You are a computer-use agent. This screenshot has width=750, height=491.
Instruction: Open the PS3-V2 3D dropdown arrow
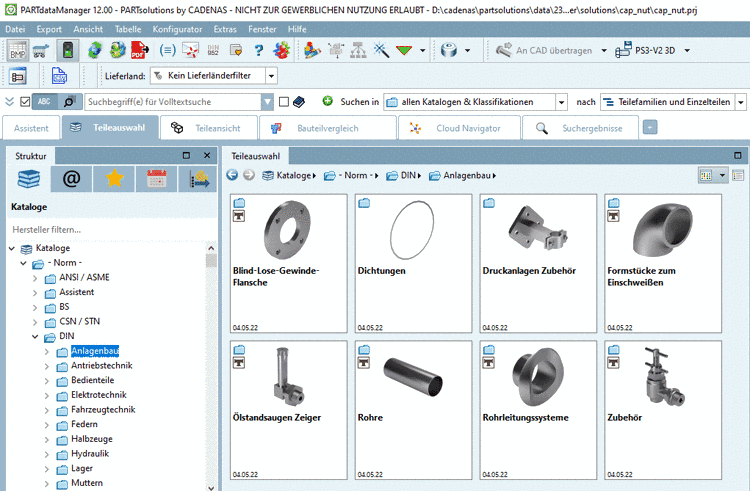[687, 50]
